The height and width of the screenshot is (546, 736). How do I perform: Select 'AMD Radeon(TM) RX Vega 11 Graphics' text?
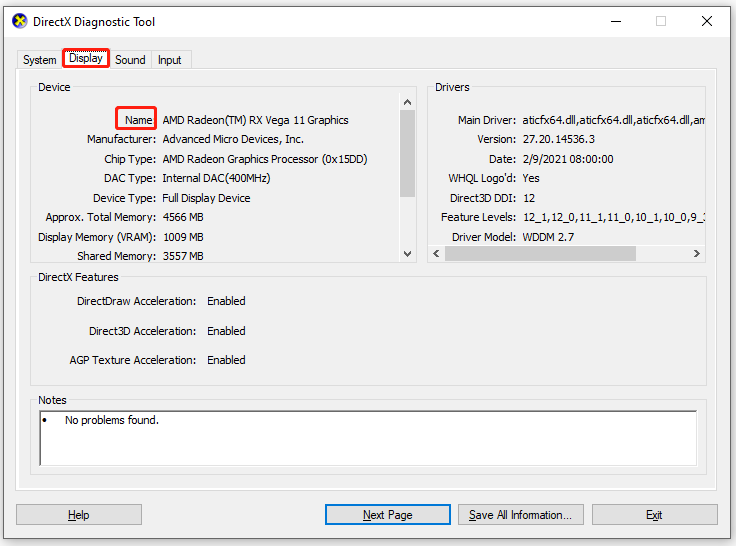[255, 120]
